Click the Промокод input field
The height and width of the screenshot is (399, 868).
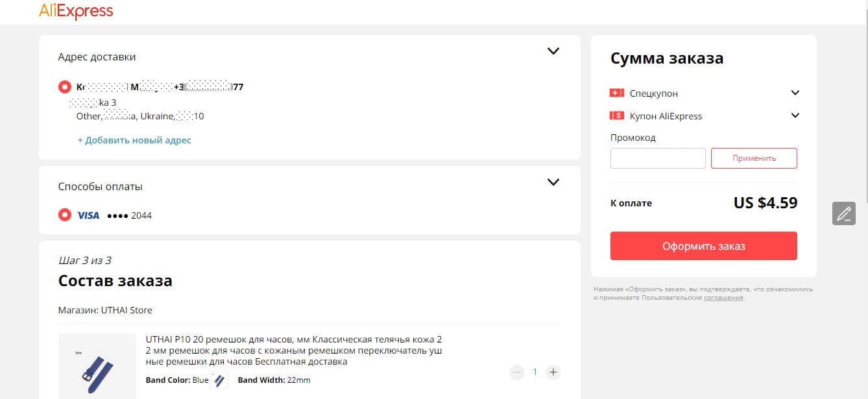click(x=658, y=158)
